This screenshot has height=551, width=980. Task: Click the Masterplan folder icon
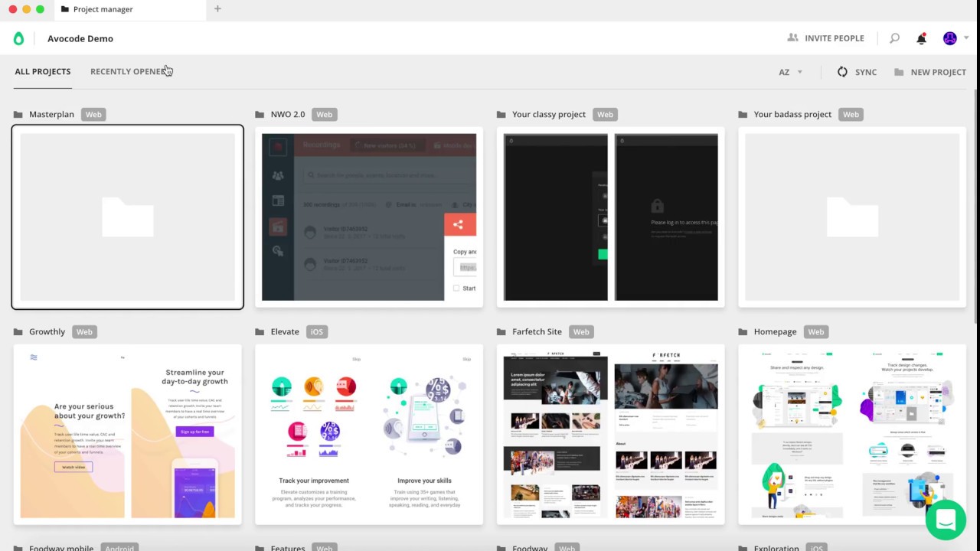coord(18,115)
